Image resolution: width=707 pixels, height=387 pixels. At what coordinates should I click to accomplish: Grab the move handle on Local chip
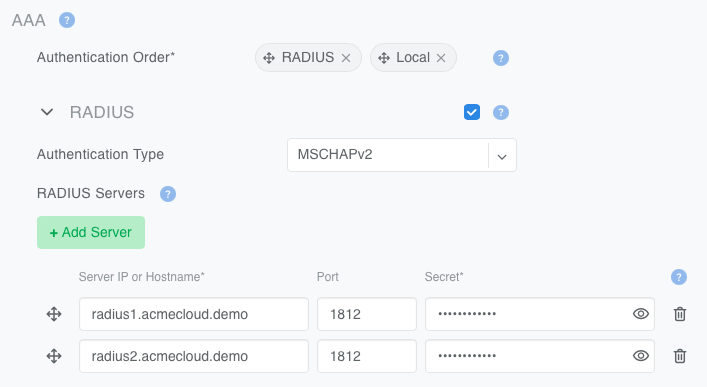384,58
